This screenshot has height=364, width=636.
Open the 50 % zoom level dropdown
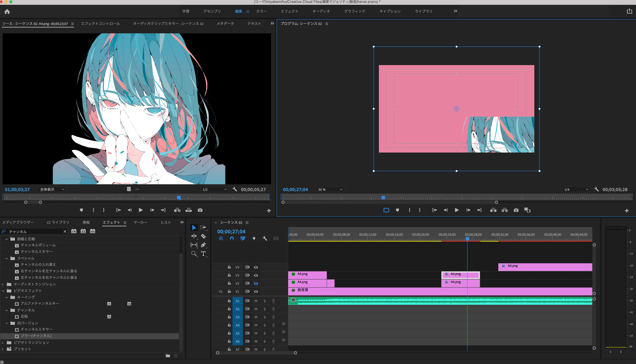(330, 189)
